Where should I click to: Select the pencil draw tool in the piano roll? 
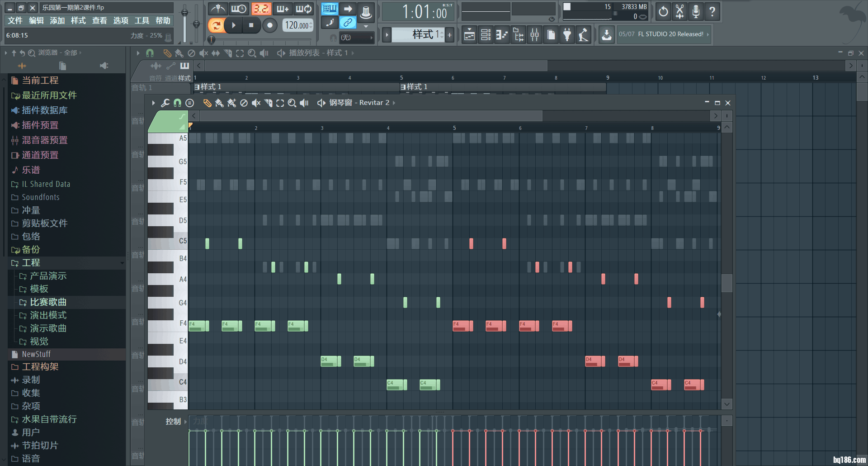point(207,103)
